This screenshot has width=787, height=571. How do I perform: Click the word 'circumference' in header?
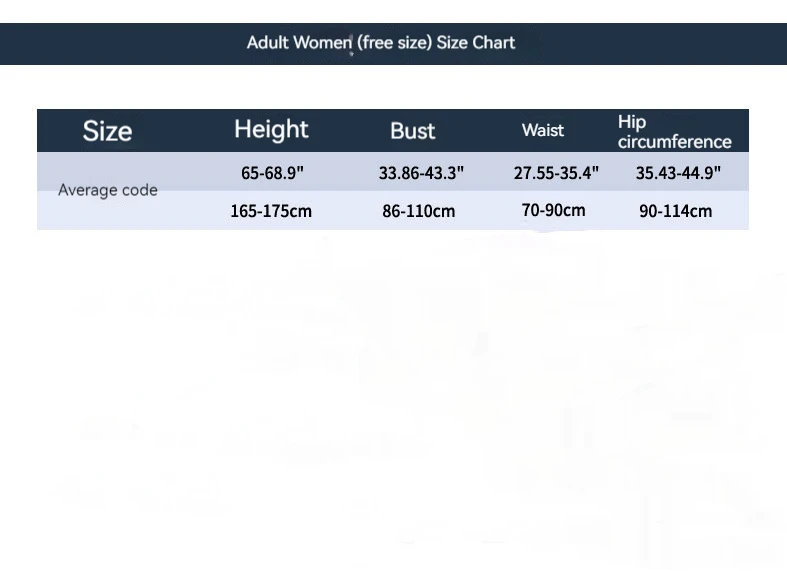point(674,142)
